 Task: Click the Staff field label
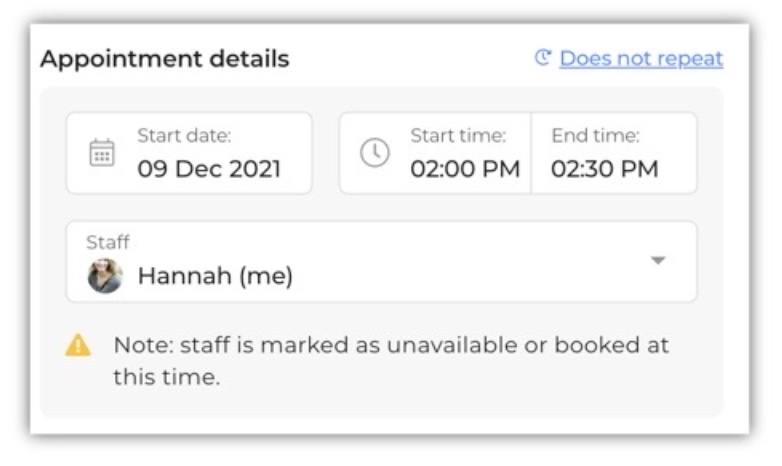click(107, 242)
